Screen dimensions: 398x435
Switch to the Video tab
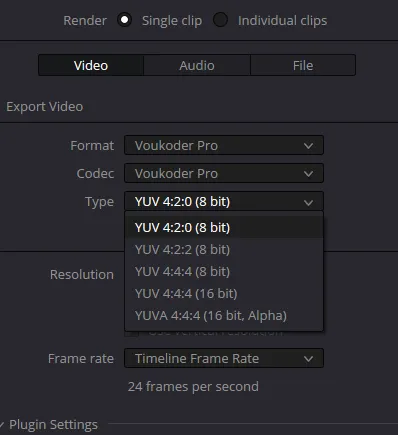click(x=91, y=65)
